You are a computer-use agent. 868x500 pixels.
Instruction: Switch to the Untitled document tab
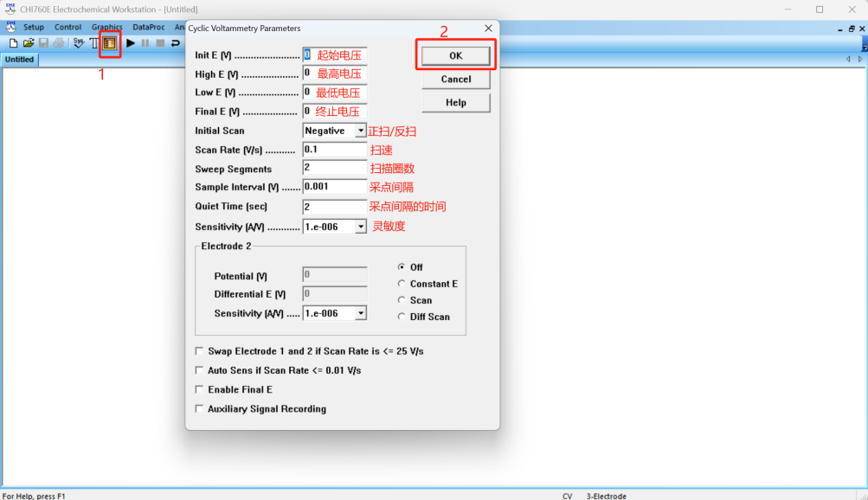click(x=19, y=60)
